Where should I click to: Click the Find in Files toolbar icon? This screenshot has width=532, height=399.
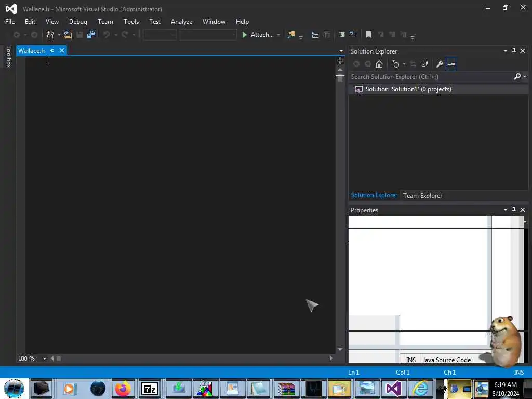(x=291, y=35)
